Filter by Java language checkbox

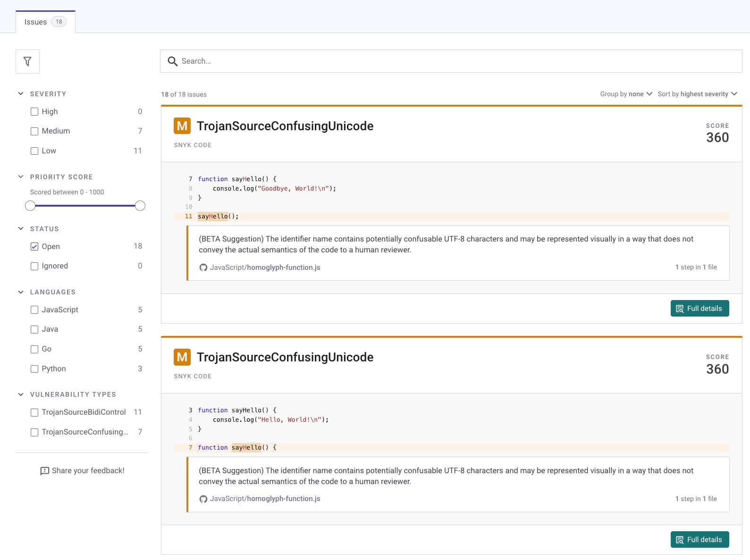tap(34, 329)
